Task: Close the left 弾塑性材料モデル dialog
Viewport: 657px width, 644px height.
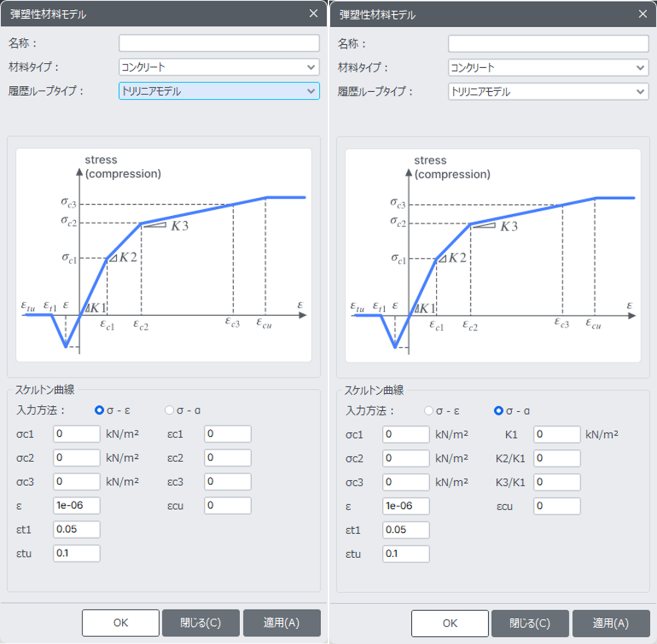Action: [x=313, y=14]
